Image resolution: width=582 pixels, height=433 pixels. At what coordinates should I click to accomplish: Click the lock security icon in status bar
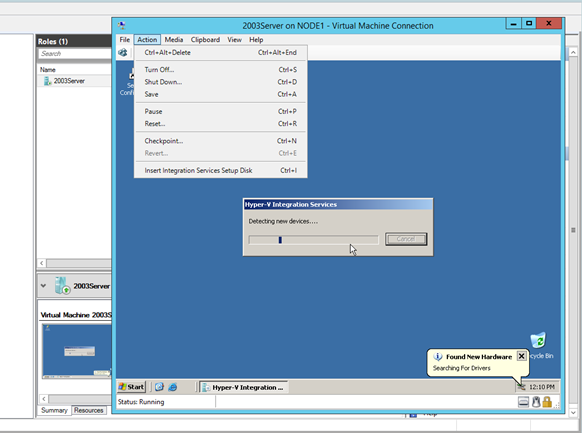(x=547, y=401)
